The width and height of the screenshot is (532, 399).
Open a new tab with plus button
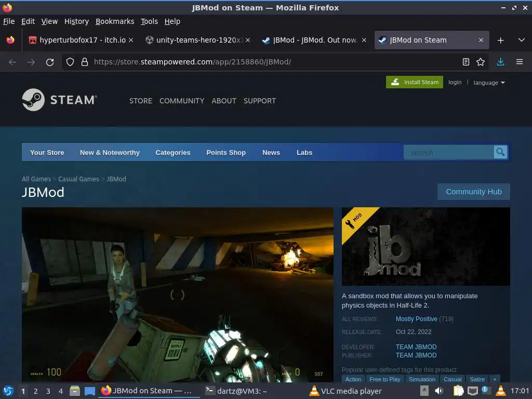500,41
